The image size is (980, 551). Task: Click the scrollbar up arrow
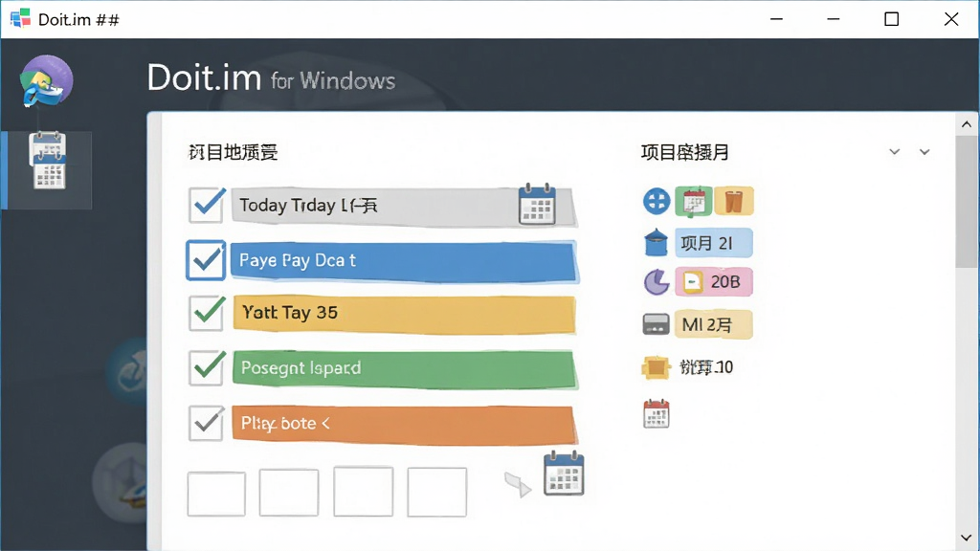[967, 124]
